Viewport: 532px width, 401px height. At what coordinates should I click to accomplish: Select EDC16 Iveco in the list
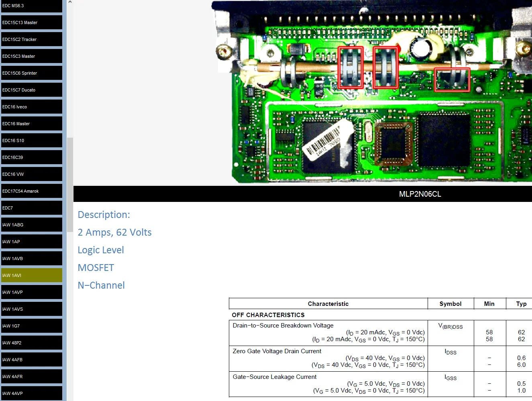click(x=32, y=107)
